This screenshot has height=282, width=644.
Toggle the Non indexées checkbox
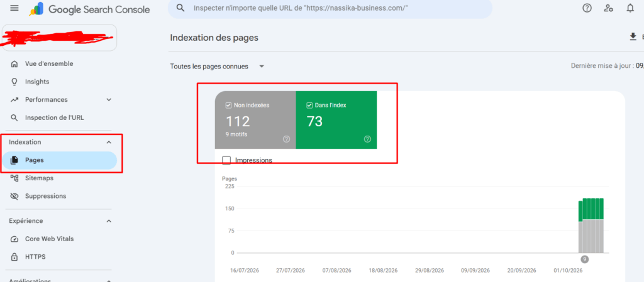coord(228,106)
